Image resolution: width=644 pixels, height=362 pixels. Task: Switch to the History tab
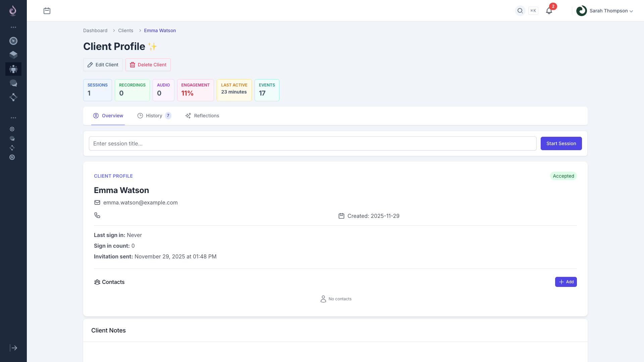click(x=154, y=116)
